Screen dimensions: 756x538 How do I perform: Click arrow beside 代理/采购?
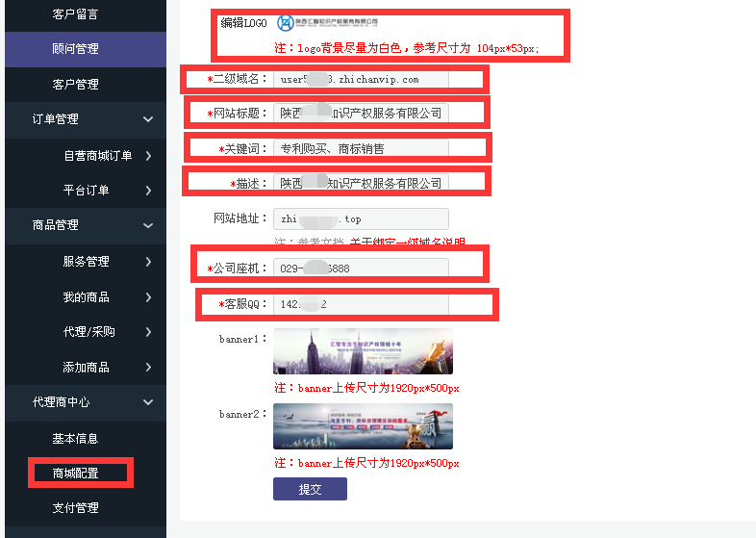click(x=148, y=332)
